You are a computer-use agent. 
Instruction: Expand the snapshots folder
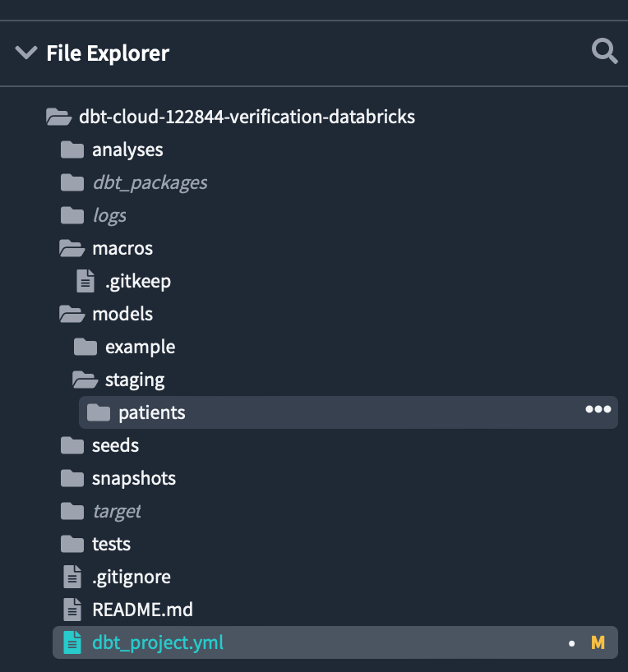[x=133, y=478]
